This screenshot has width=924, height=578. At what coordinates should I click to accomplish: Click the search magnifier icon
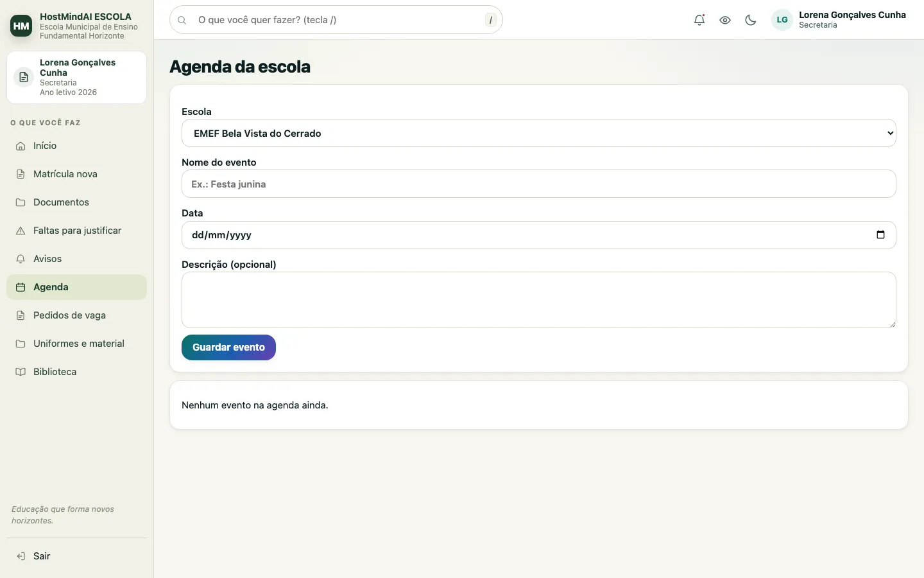tap(182, 20)
